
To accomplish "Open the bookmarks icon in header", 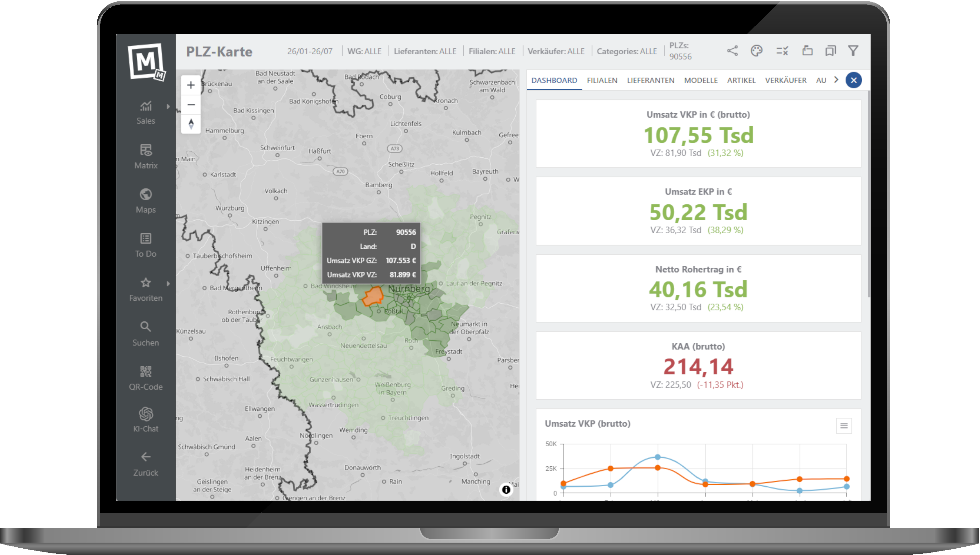I will 831,51.
